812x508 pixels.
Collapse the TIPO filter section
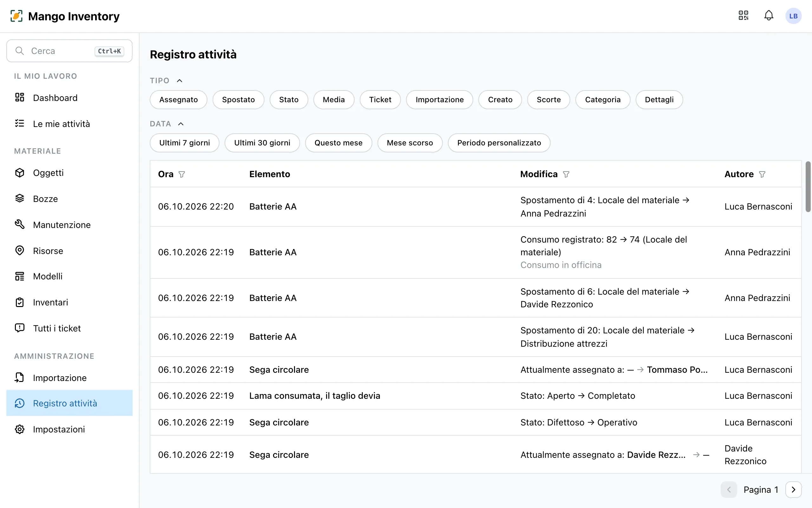click(180, 81)
